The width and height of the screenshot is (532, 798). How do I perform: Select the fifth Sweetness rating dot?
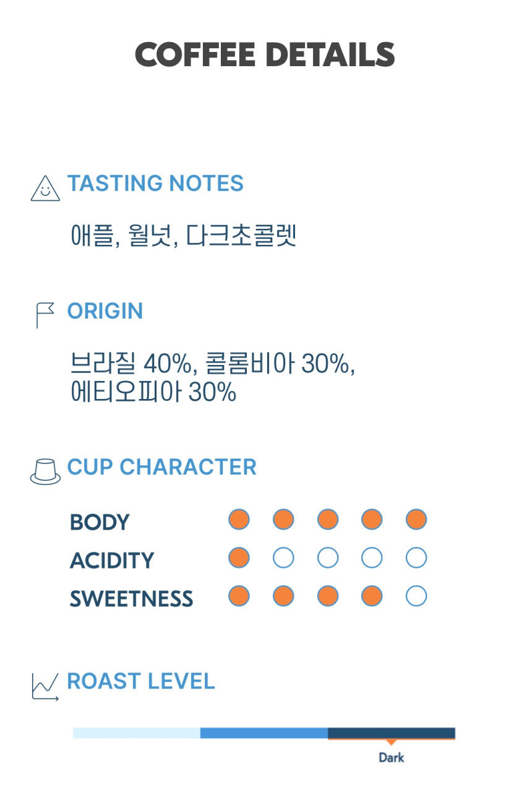coord(416,596)
